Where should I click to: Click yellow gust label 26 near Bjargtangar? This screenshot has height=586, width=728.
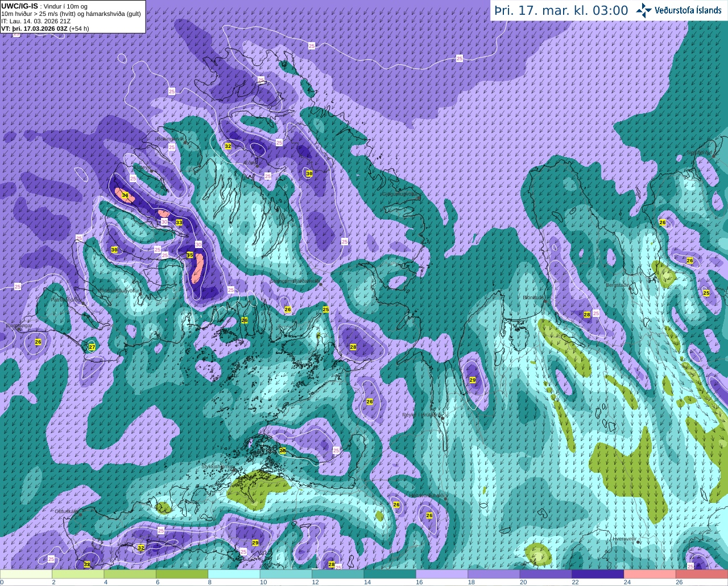pos(38,342)
